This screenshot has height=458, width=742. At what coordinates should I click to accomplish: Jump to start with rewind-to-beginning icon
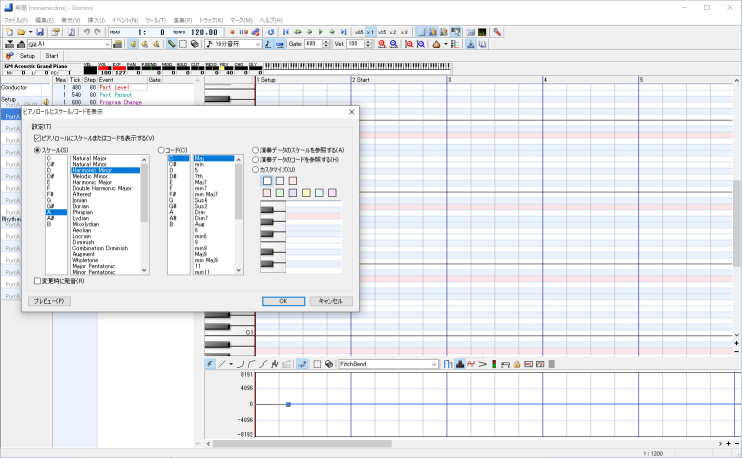pos(286,32)
